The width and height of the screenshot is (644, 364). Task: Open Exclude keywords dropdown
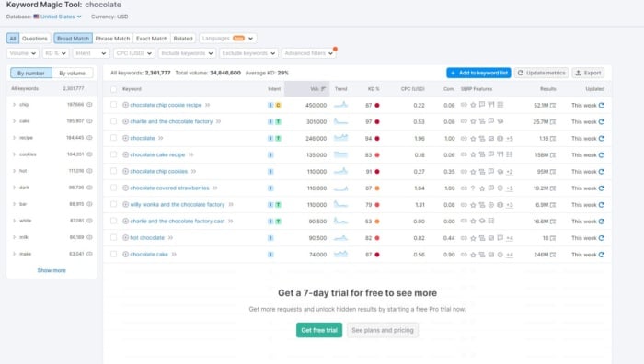click(x=249, y=53)
